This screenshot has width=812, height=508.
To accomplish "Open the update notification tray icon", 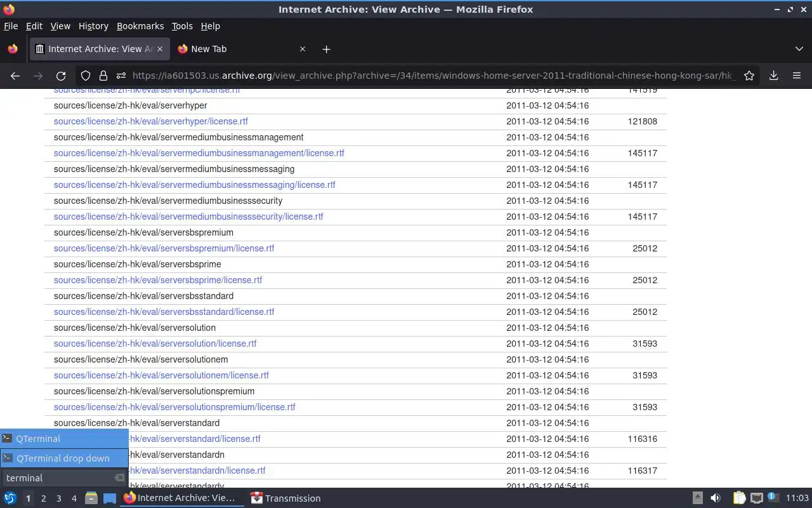I will click(x=773, y=498).
